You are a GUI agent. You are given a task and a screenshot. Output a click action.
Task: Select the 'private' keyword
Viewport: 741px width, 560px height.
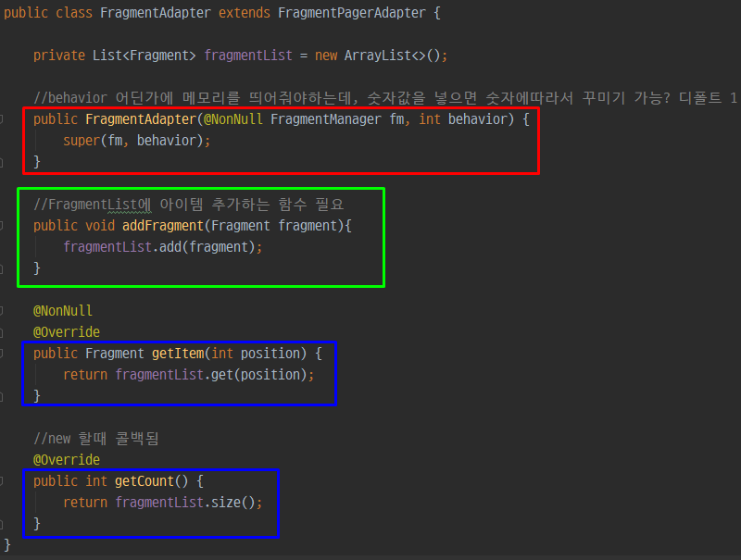59,56
